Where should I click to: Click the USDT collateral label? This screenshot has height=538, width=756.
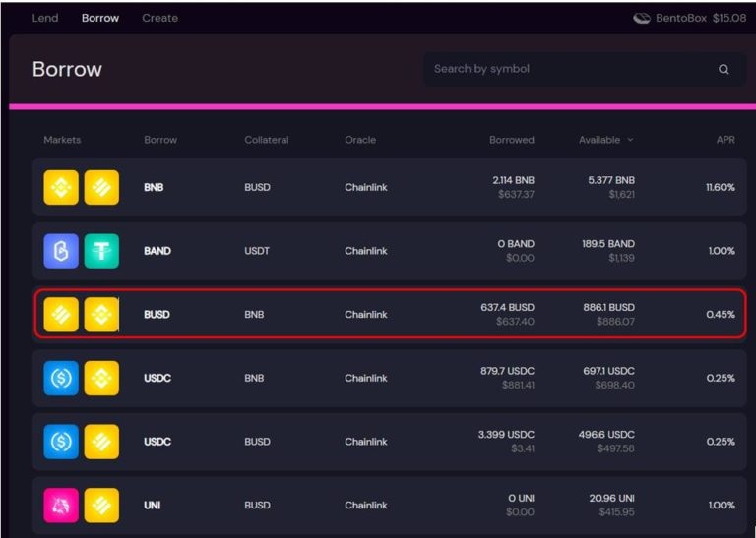tap(257, 251)
